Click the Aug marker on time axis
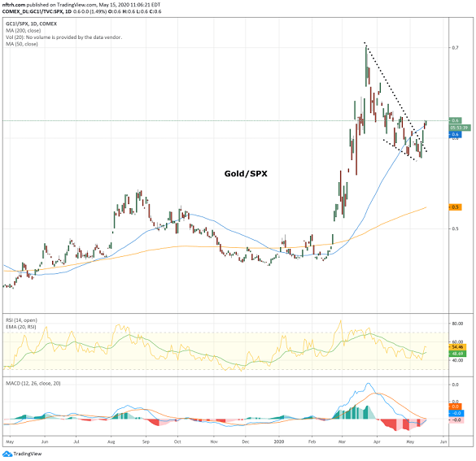The height and width of the screenshot is (461, 476). tap(111, 441)
